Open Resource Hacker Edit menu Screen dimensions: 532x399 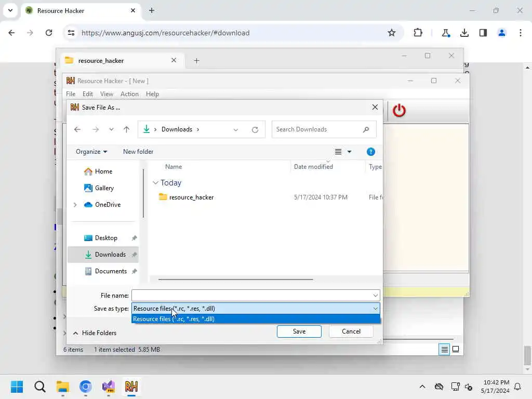(x=87, y=94)
